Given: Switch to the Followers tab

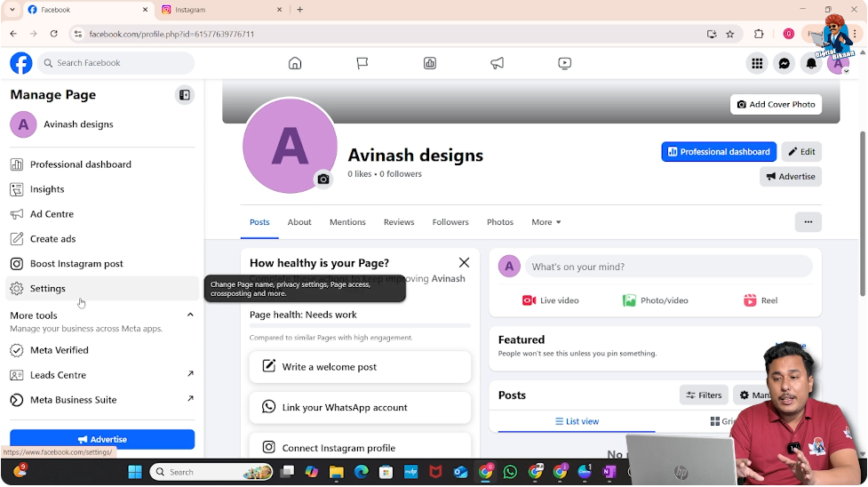Looking at the screenshot, I should tap(450, 222).
